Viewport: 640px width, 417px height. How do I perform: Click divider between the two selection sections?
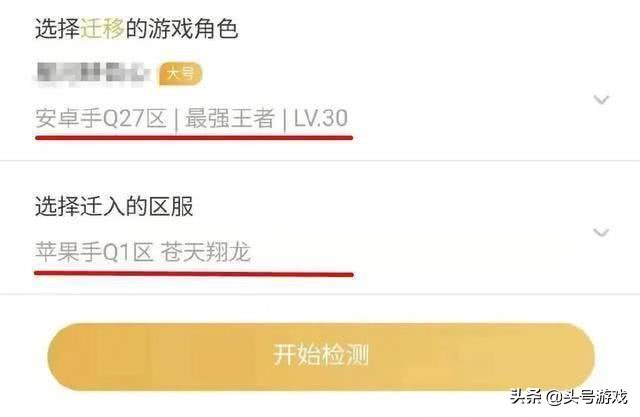click(x=320, y=161)
